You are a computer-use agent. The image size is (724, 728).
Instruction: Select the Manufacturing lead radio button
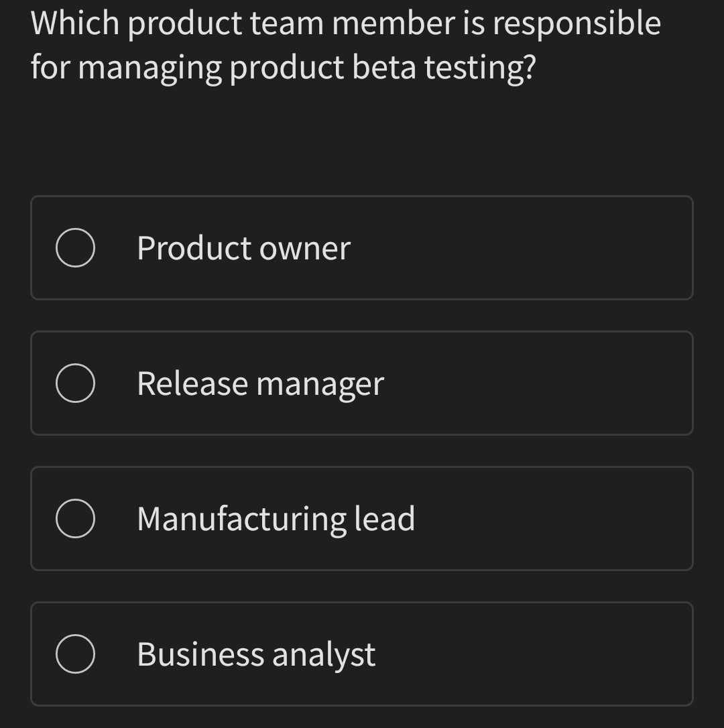75,519
